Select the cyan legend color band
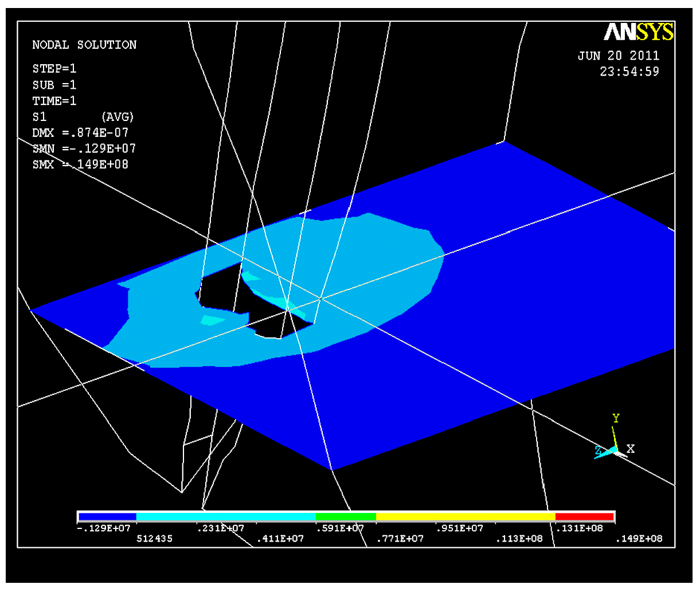Screen dimensions: 700x592 pyautogui.click(x=226, y=516)
